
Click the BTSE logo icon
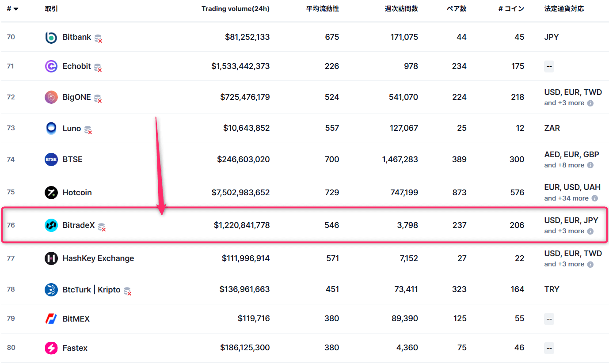51,159
